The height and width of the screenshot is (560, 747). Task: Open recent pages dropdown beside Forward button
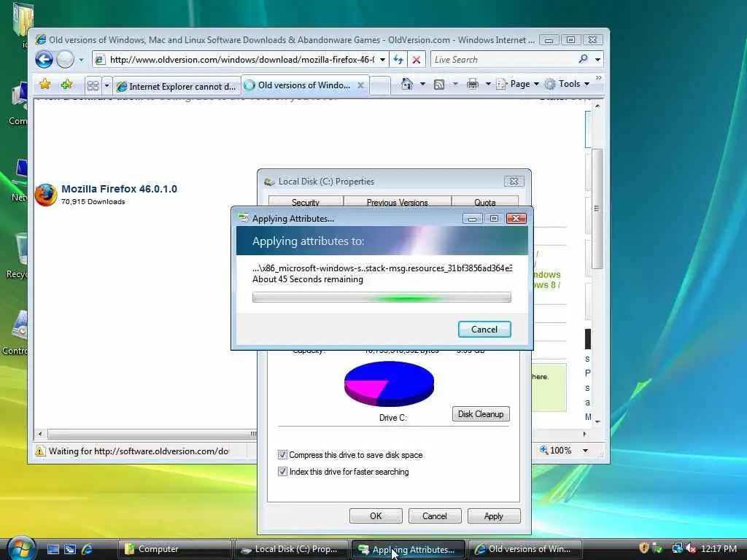[81, 60]
